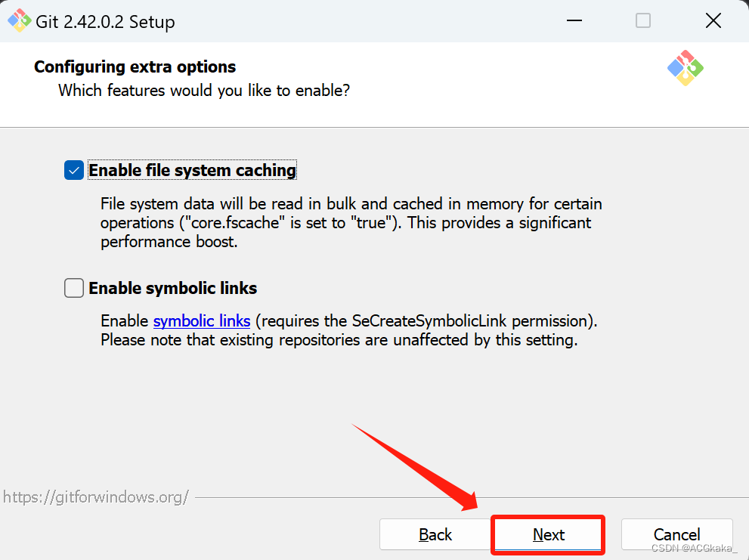Click 'Which features would you like to enable?' text

pyautogui.click(x=204, y=90)
